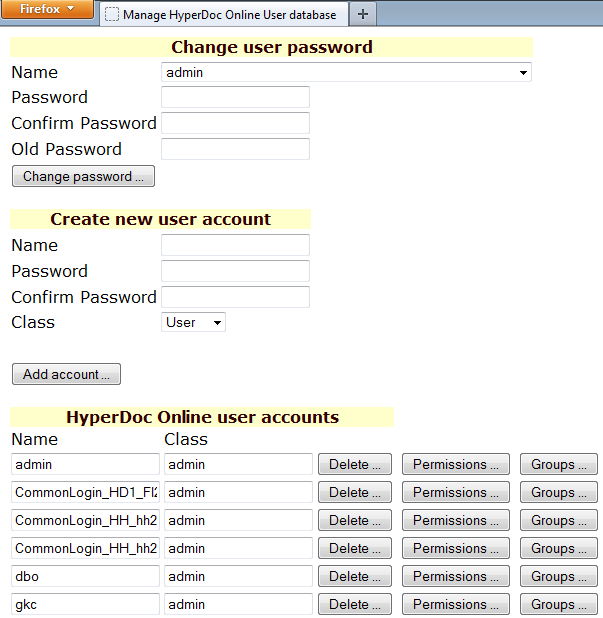Image resolution: width=603 pixels, height=618 pixels.
Task: Open the Firefox application menu button
Action: (x=47, y=9)
